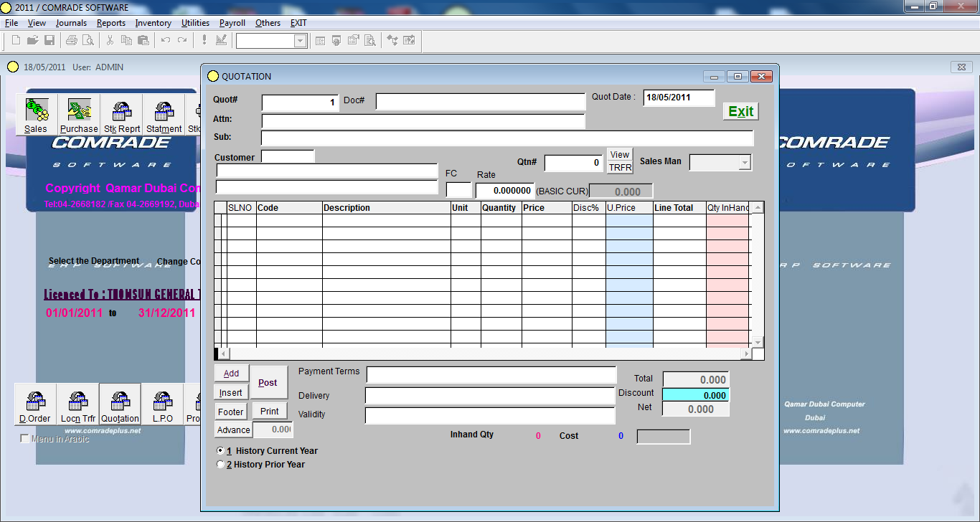The height and width of the screenshot is (522, 980).
Task: Expand the toolbar combo box dropdown
Action: [x=301, y=41]
